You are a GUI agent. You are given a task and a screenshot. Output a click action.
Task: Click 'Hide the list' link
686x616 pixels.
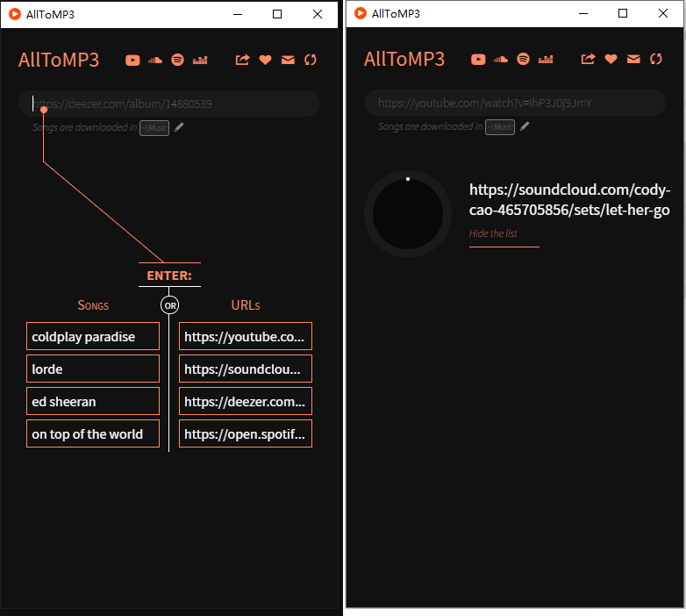(493, 233)
